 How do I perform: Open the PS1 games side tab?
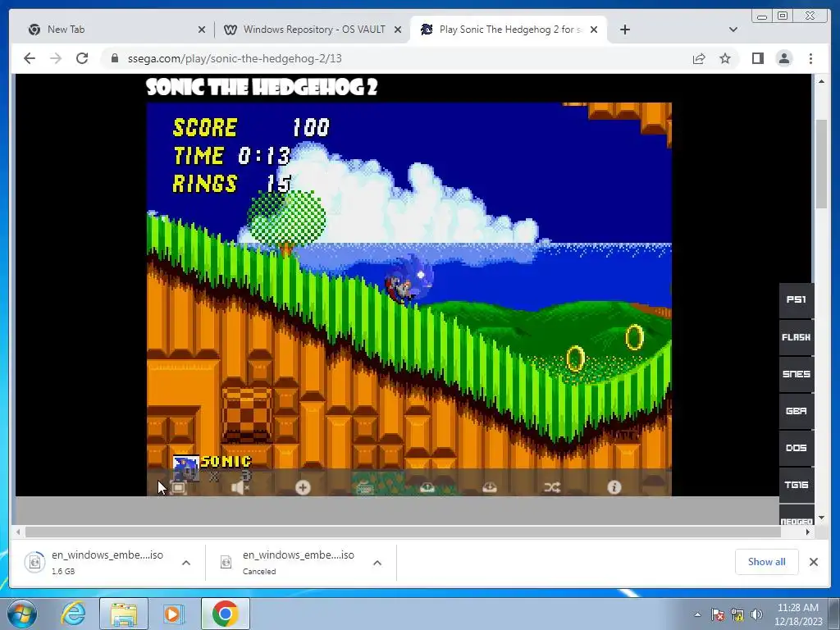796,300
